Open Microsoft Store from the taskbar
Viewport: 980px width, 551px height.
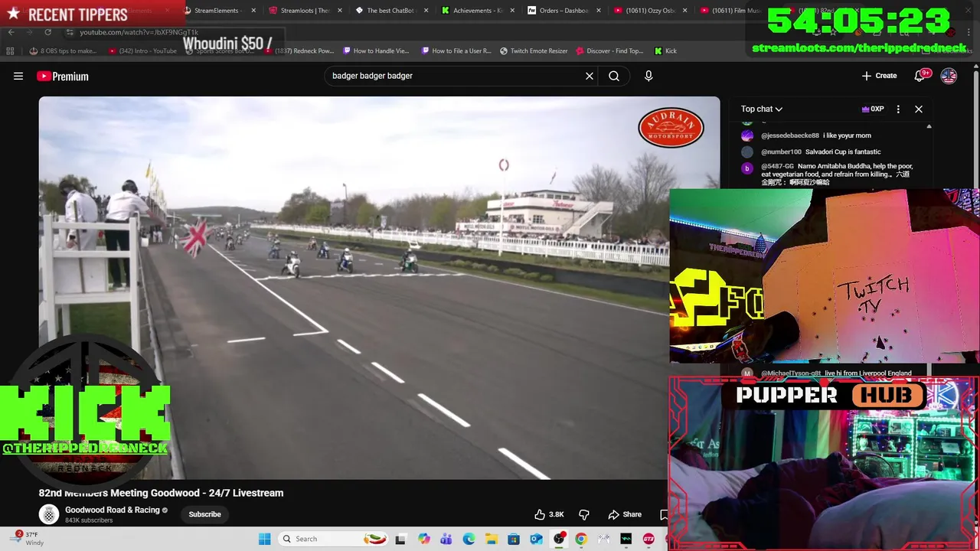(514, 539)
